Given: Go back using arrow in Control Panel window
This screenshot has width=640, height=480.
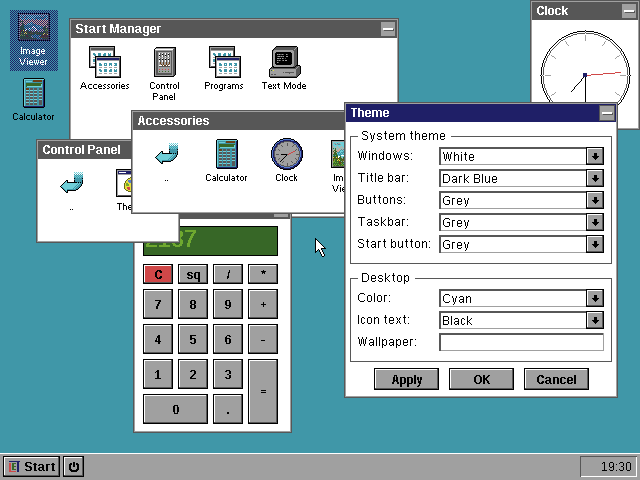Looking at the screenshot, I should coord(72,190).
